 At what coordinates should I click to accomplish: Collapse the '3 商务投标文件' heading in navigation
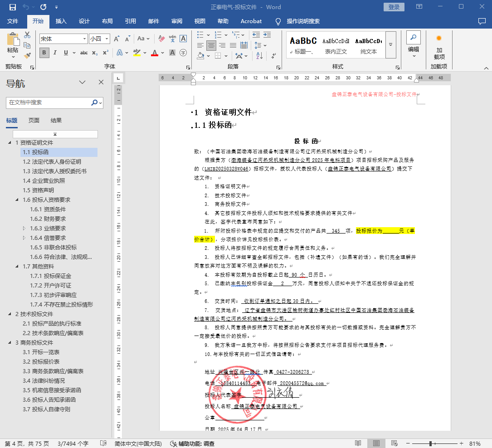pyautogui.click(x=10, y=342)
